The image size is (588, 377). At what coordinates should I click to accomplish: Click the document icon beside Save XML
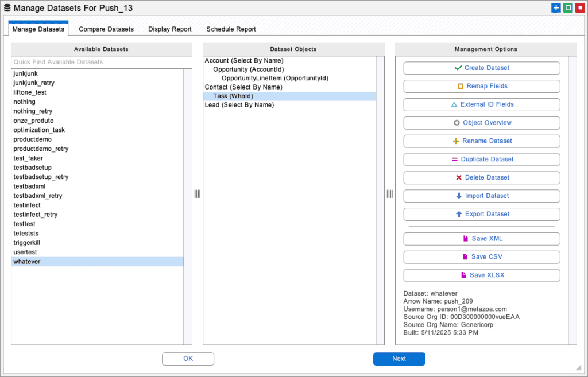click(465, 238)
